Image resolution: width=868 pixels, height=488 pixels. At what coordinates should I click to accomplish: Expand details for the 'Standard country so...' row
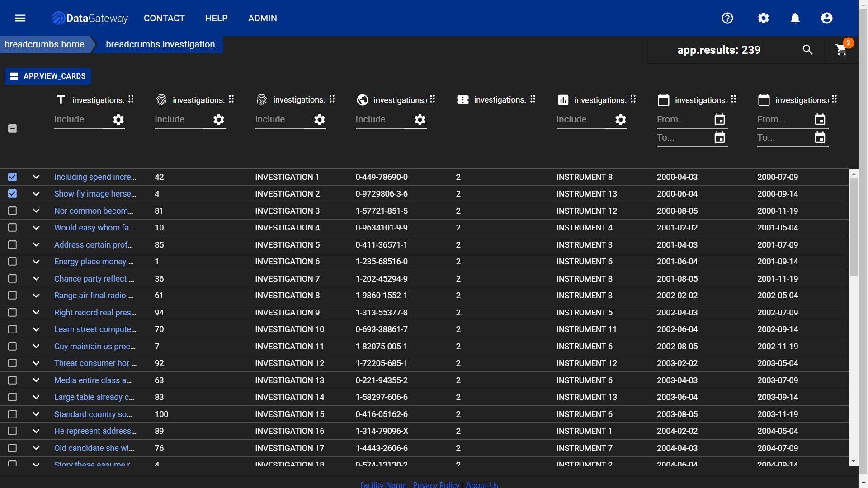36,414
